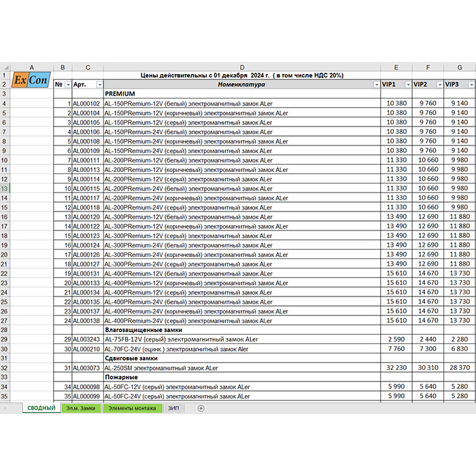Open the Номенклатура filter dropdown
This screenshot has height=476, width=476.
click(377, 84)
